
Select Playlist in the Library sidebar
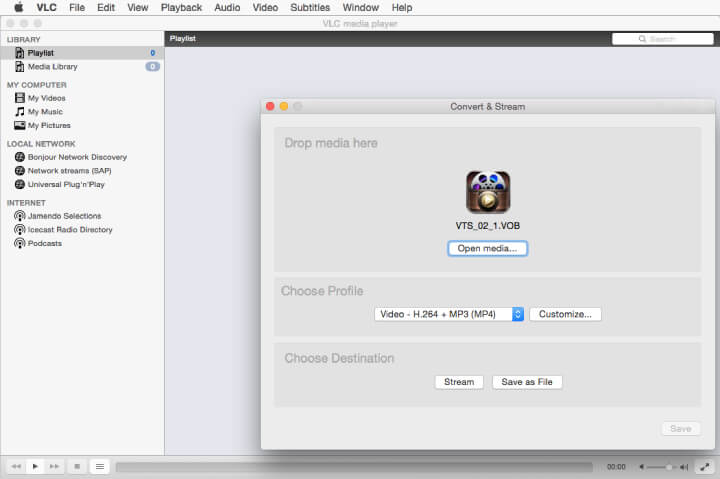point(82,53)
